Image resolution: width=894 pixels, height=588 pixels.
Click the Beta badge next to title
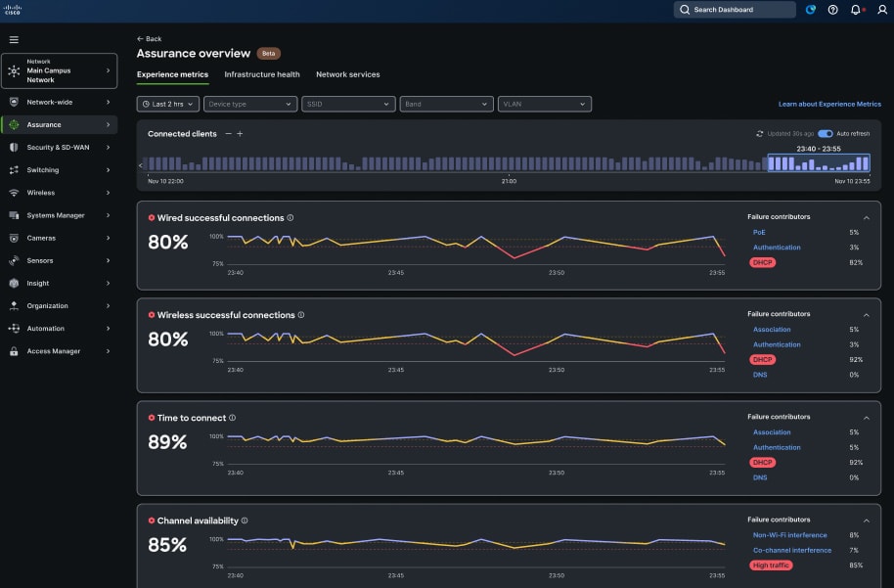269,54
